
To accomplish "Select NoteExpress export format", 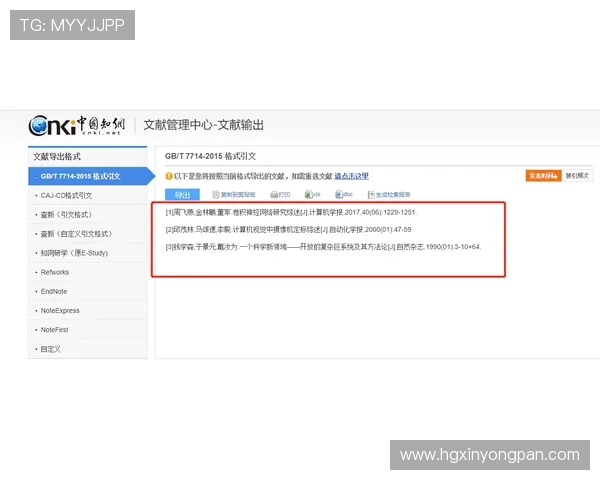I will coord(88,310).
